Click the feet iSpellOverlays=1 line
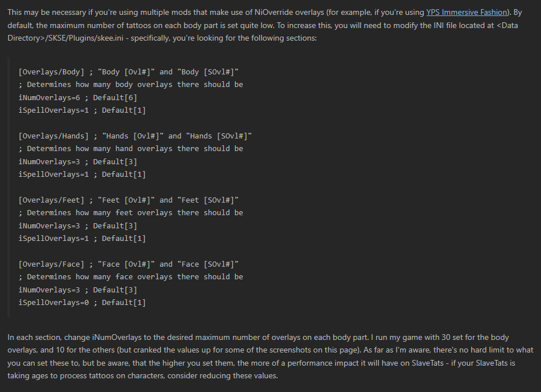The image size is (541, 392). [82, 239]
